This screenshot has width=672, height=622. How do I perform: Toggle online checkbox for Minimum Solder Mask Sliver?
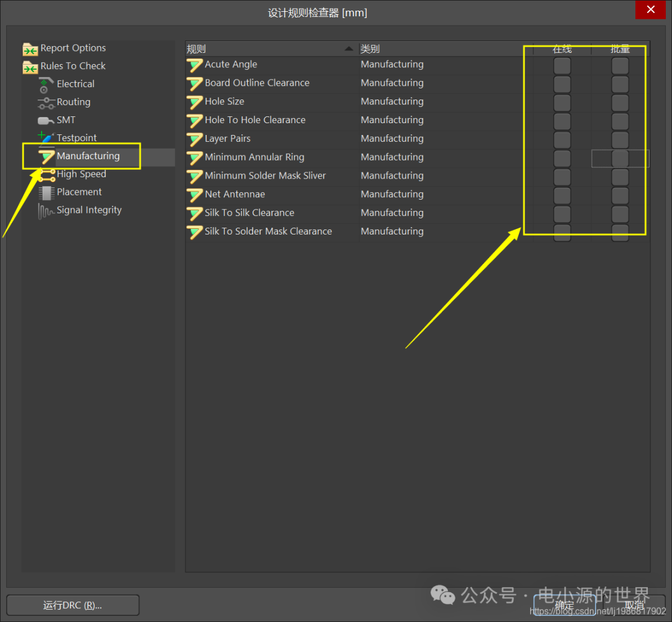click(x=562, y=177)
